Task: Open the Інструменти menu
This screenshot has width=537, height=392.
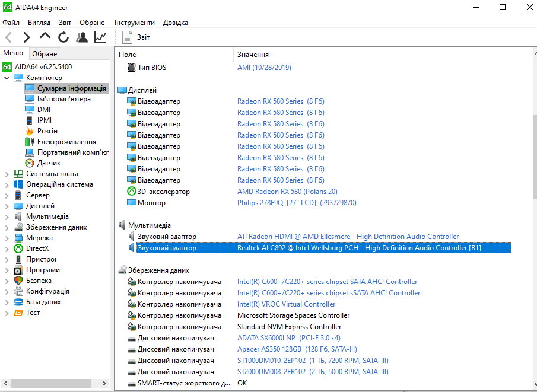Action: 135,23
